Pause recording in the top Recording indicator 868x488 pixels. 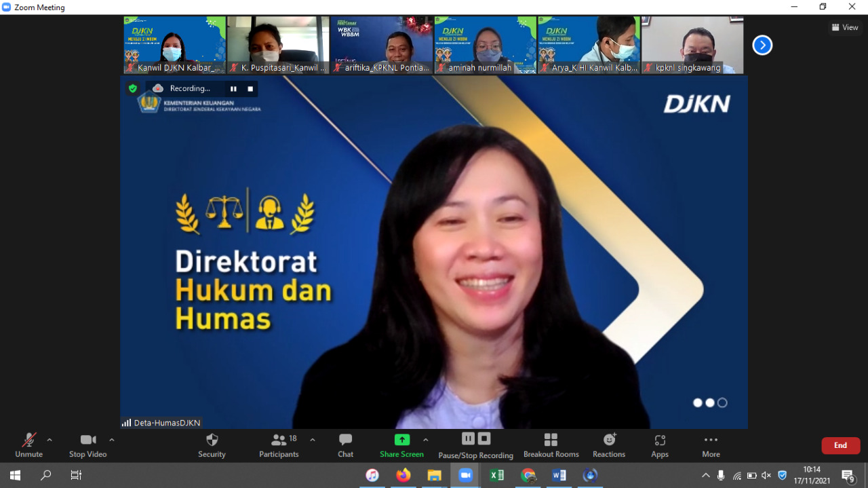click(x=233, y=89)
